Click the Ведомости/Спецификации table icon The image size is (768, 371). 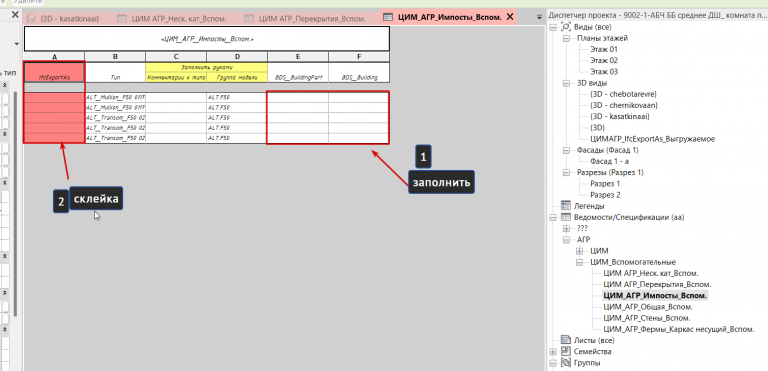pyautogui.click(x=566, y=217)
